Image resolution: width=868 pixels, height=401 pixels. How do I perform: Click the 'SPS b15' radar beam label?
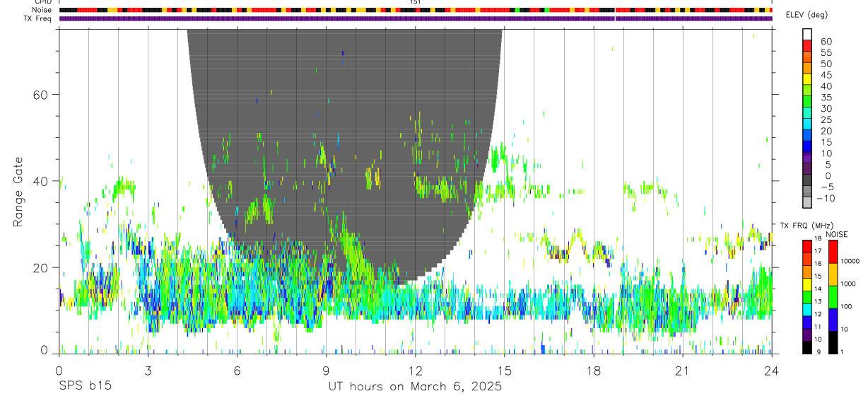(x=86, y=387)
